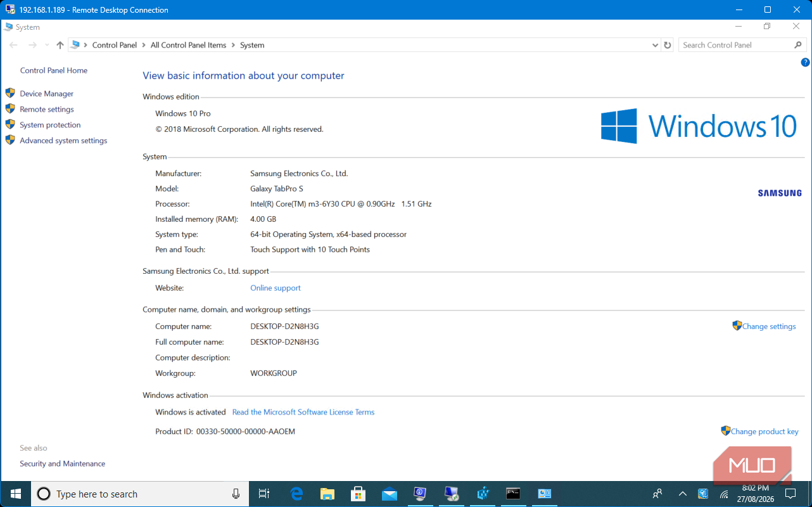Open the remote computer taskbar icon
The image size is (812, 507).
[x=452, y=494]
